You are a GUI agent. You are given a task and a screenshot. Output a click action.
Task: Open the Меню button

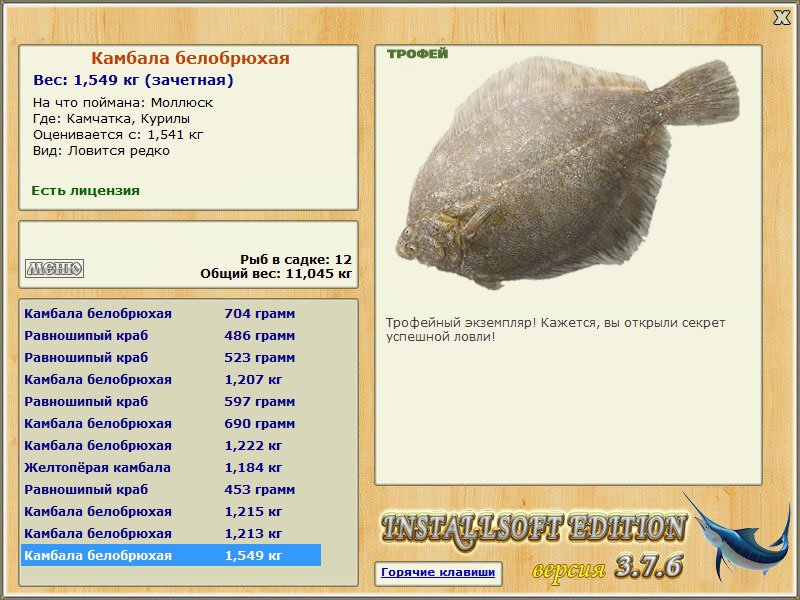pyautogui.click(x=54, y=268)
